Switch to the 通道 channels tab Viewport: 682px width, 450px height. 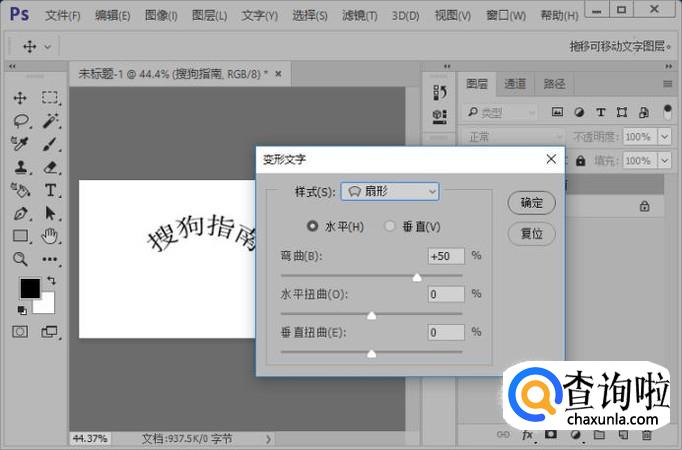(515, 83)
